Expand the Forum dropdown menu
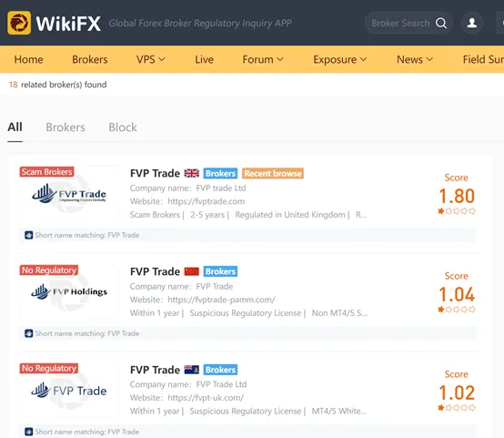This screenshot has height=438, width=504. tap(263, 59)
